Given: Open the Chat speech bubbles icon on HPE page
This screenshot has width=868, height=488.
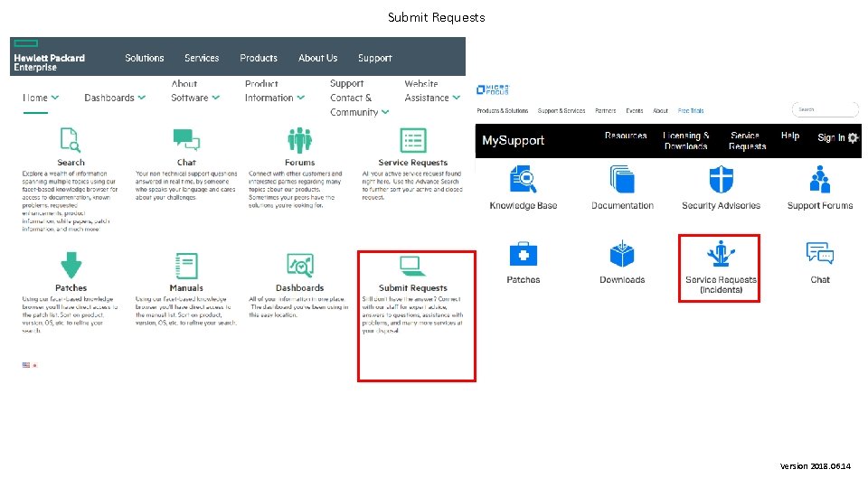Looking at the screenshot, I should [x=186, y=139].
